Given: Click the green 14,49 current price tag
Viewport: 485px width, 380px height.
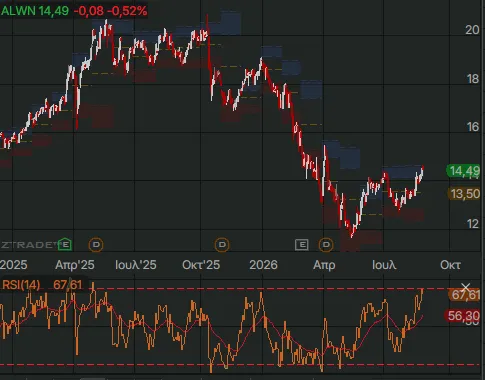Looking at the screenshot, I should coord(465,171).
